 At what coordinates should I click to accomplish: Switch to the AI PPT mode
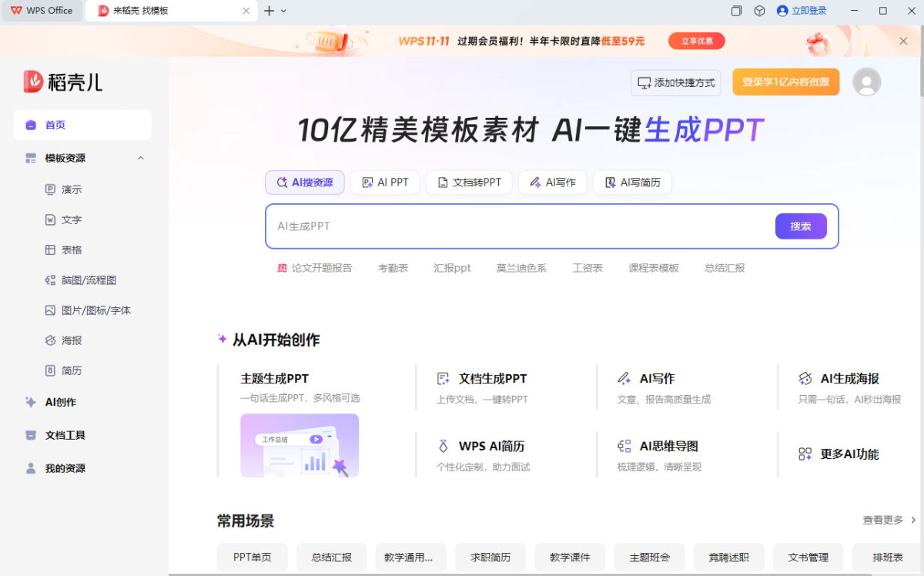(384, 183)
